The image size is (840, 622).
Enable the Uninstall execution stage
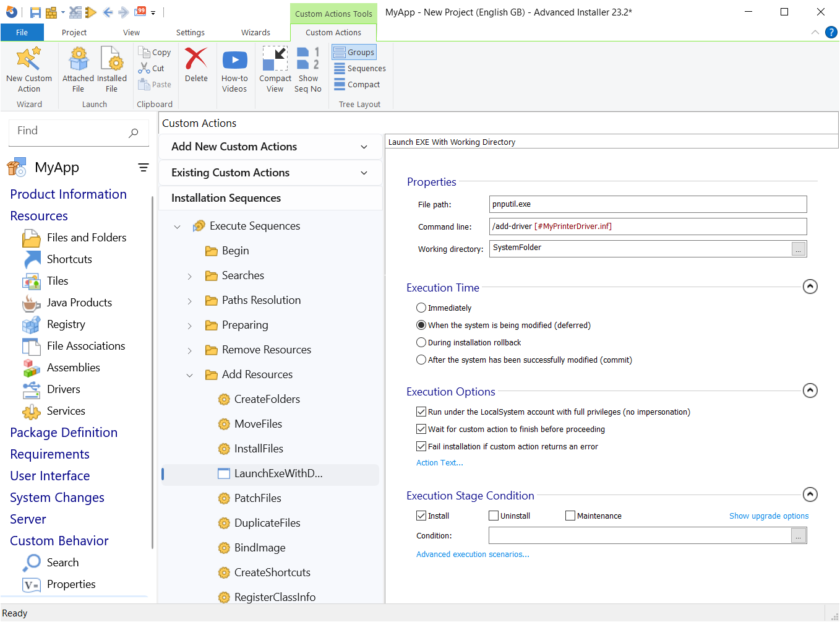pos(494,515)
